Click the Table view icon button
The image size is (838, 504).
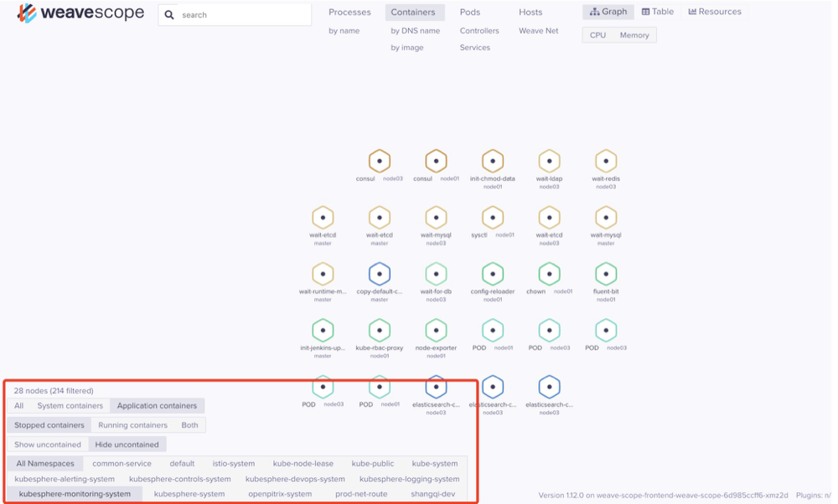[x=657, y=12]
